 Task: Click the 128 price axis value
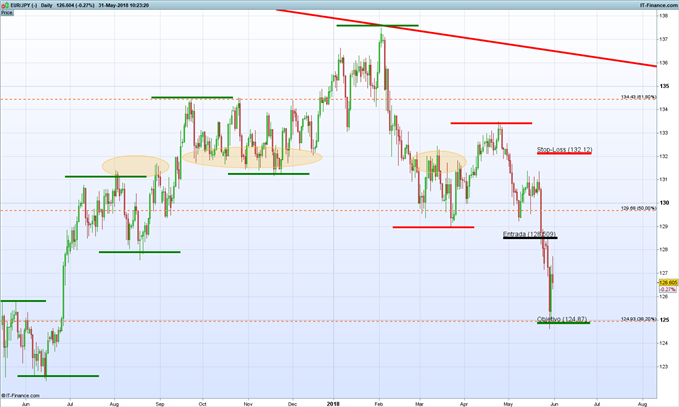[663, 249]
